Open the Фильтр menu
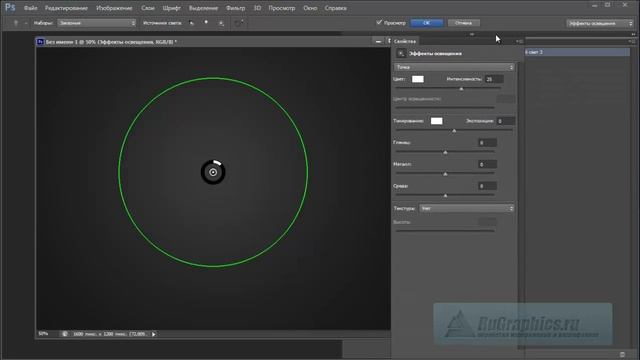Viewport: 640px width, 360px height. [236, 8]
